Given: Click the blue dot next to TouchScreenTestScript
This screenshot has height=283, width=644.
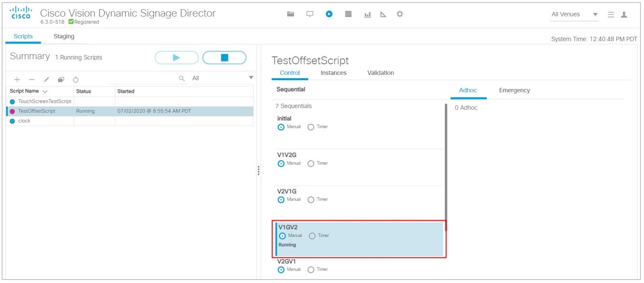Looking at the screenshot, I should click(x=13, y=101).
